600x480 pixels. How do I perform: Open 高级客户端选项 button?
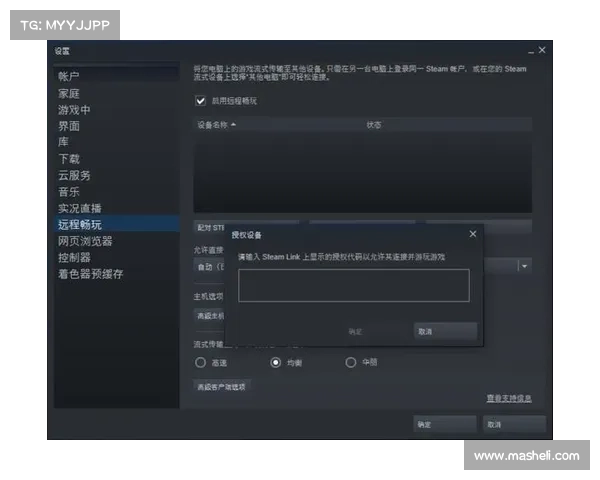(x=222, y=387)
